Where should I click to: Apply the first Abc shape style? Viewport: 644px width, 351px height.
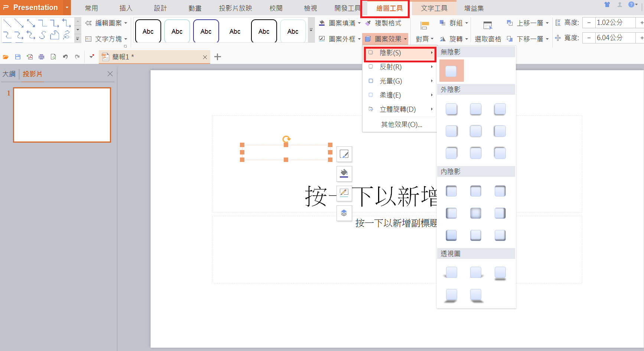point(148,31)
